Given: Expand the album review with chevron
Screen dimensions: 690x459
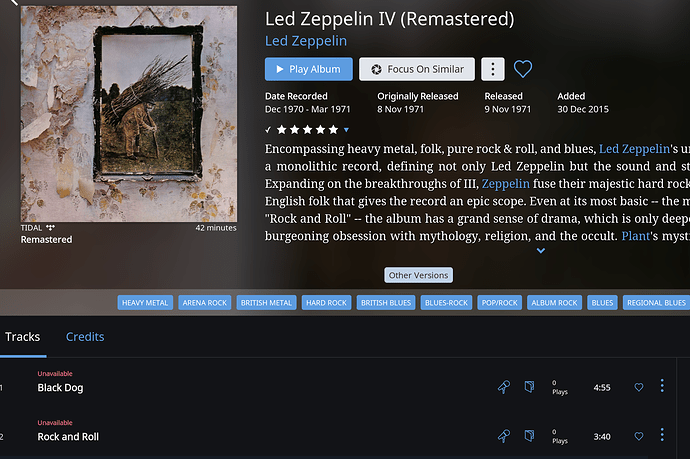Looking at the screenshot, I should point(541,250).
